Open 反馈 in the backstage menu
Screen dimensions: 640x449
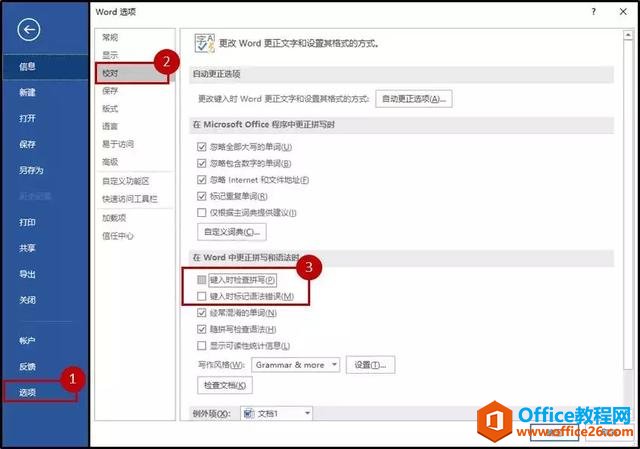click(27, 367)
